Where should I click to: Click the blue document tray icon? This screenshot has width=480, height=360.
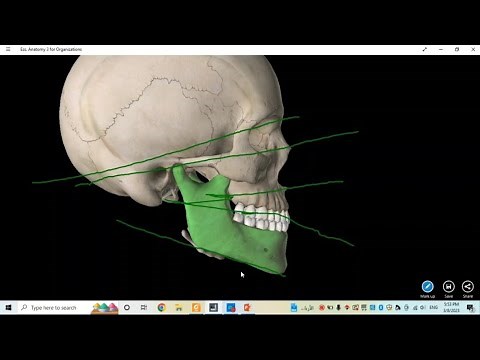294,307
